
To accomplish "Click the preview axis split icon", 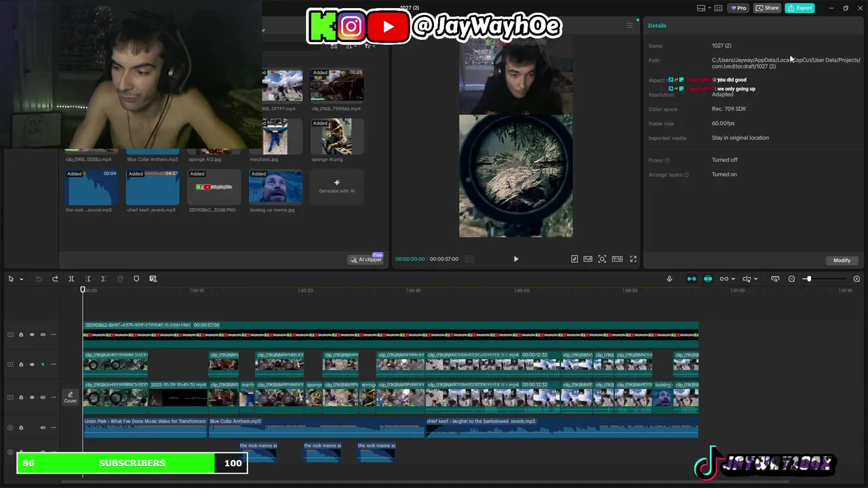I will (x=747, y=279).
